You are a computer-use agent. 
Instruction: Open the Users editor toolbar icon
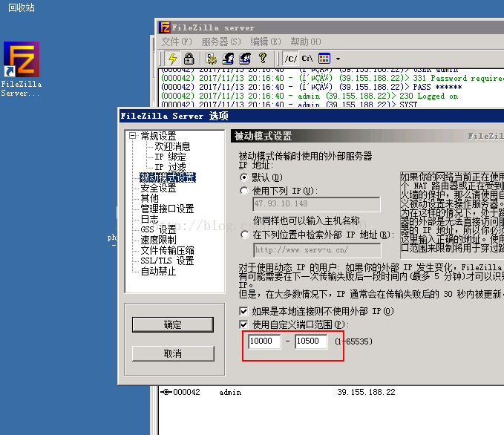tap(228, 59)
